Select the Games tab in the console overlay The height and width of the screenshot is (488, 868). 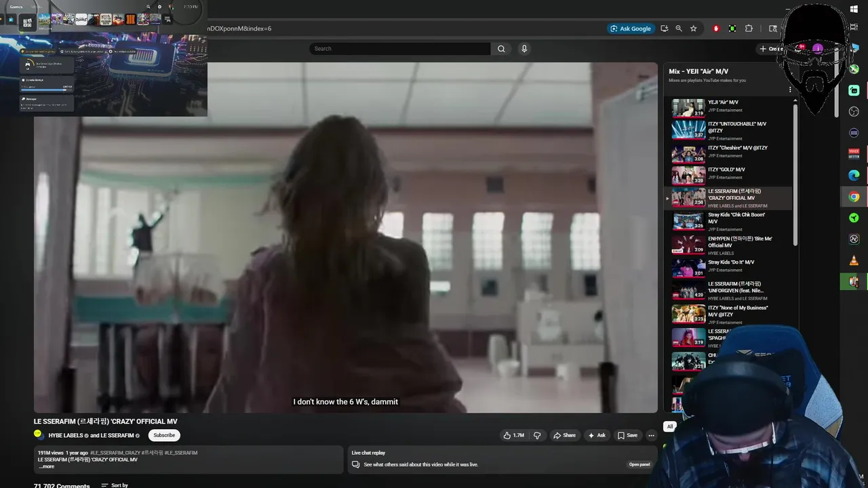click(16, 7)
